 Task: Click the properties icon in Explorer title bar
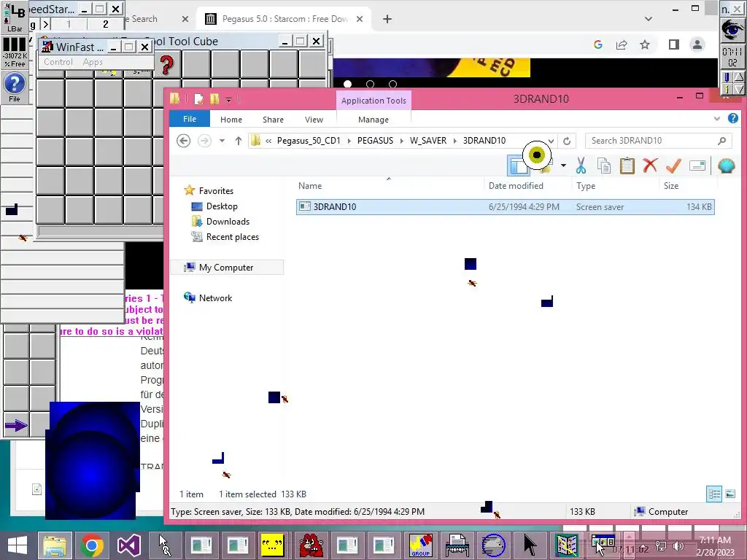198,99
